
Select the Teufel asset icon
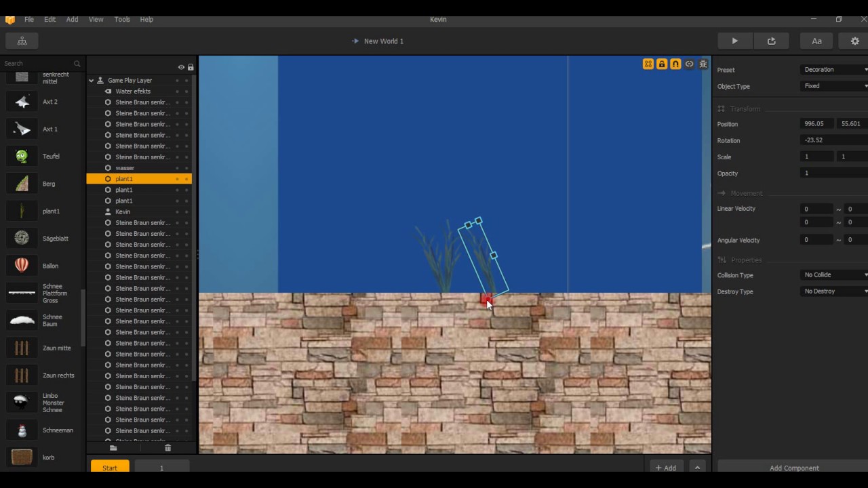(22, 157)
